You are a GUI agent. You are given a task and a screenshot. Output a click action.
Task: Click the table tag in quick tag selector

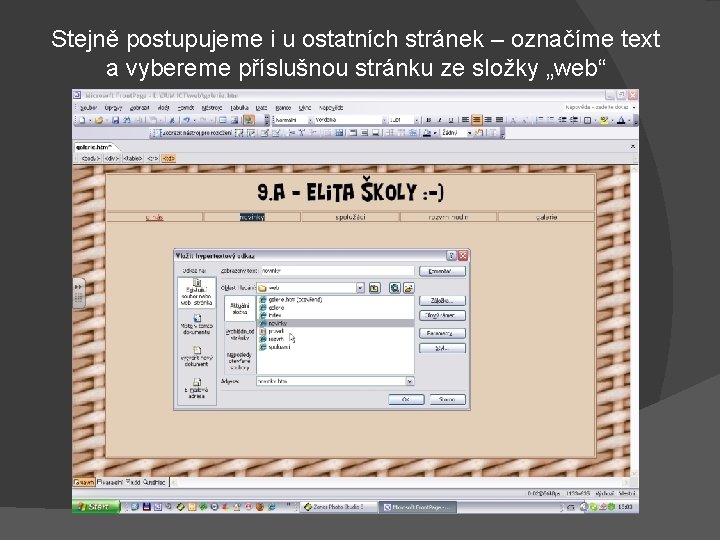(133, 158)
